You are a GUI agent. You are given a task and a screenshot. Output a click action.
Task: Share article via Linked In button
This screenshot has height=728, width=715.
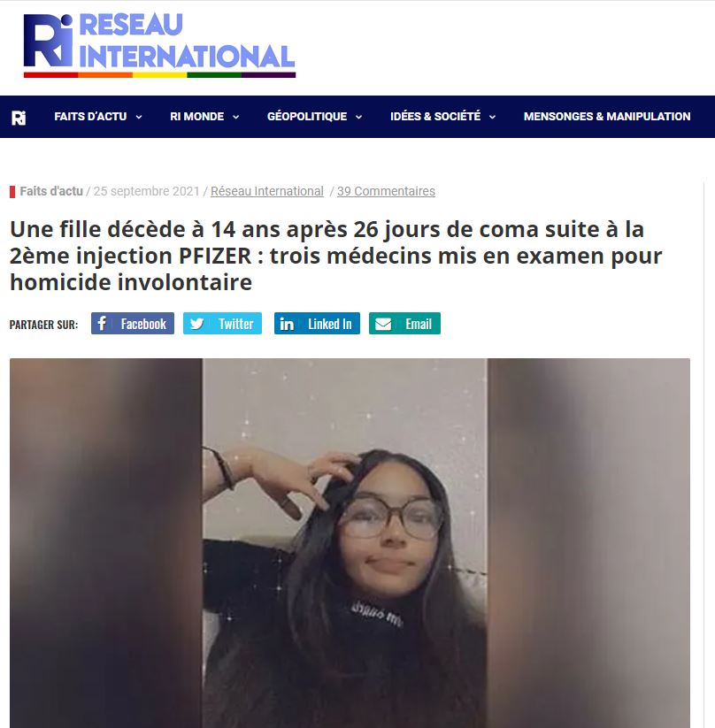pos(317,324)
